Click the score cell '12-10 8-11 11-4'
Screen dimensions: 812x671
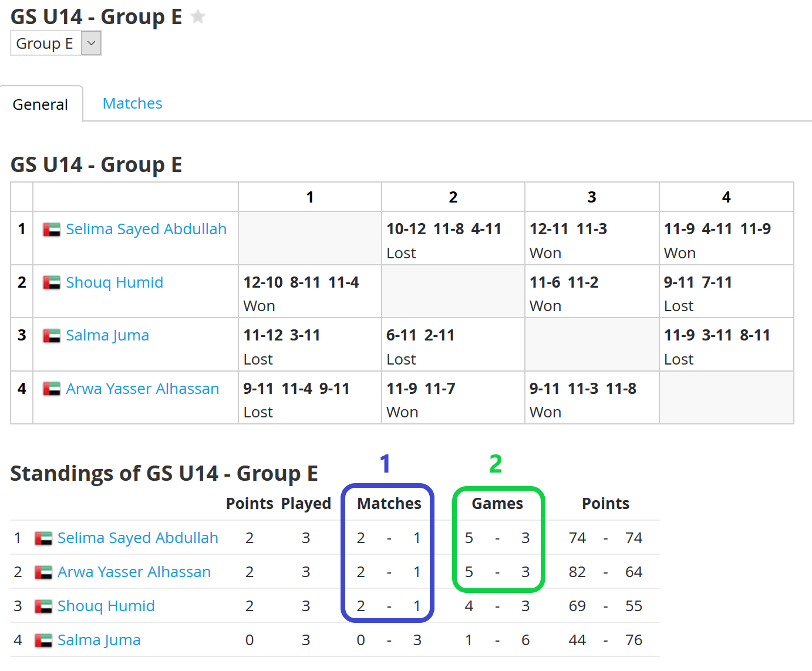310,291
